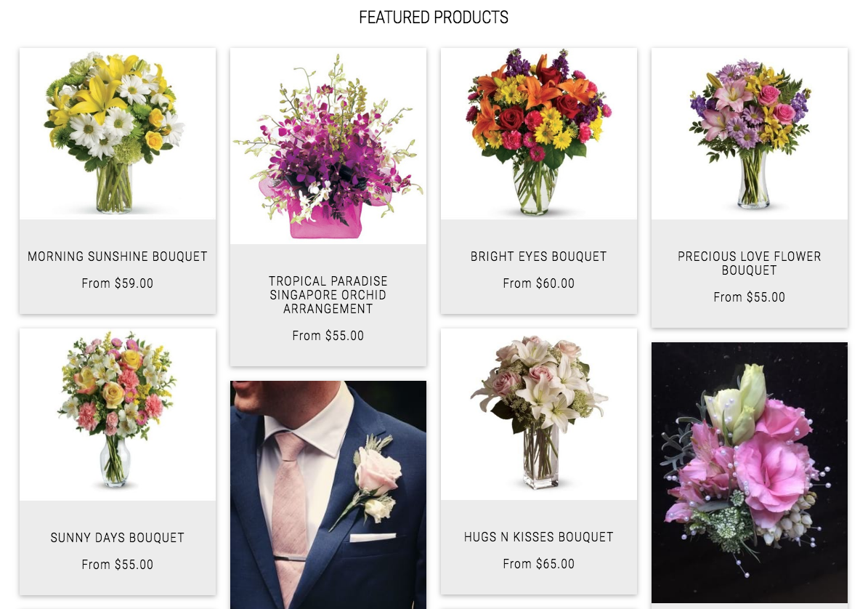The width and height of the screenshot is (868, 609).
Task: Click the Bright Eyes Bouquet title
Action: tap(539, 257)
